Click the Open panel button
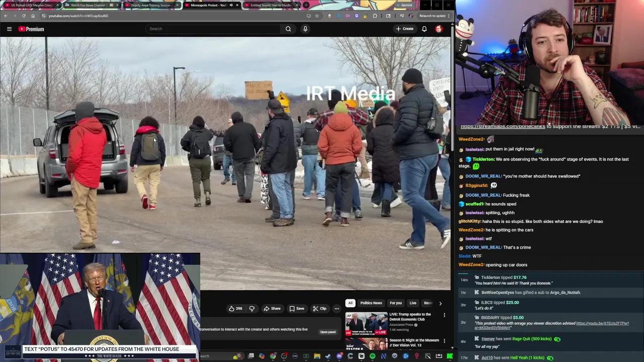Viewport: 644px width, 362px height. [328, 332]
